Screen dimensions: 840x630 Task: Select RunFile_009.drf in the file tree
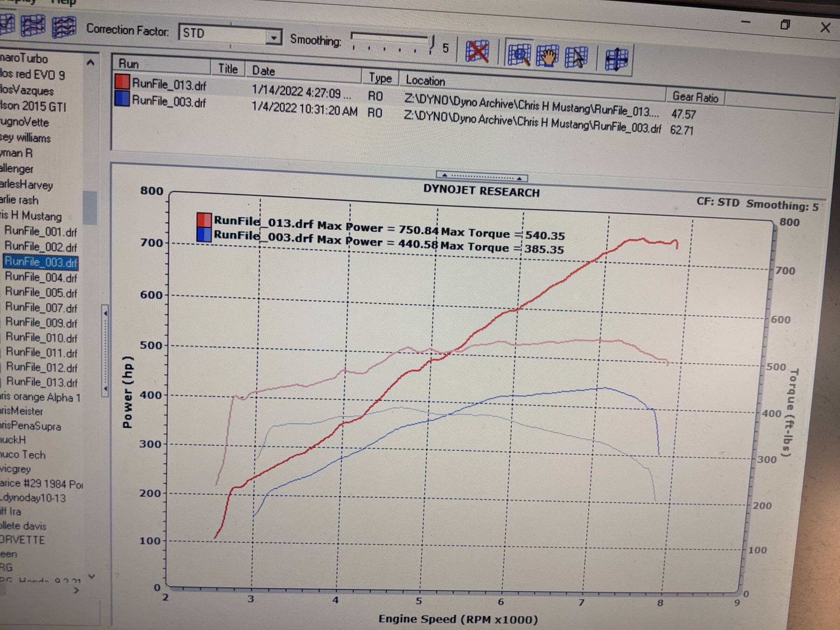pos(42,322)
